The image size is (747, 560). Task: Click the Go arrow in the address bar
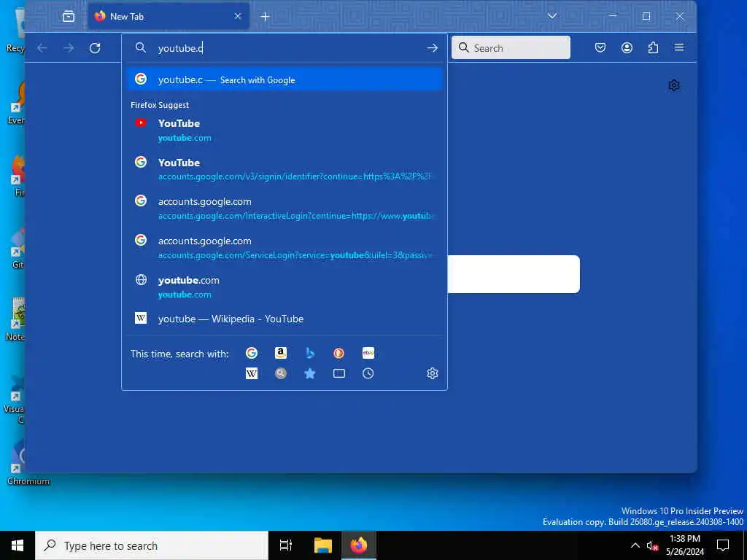point(432,47)
